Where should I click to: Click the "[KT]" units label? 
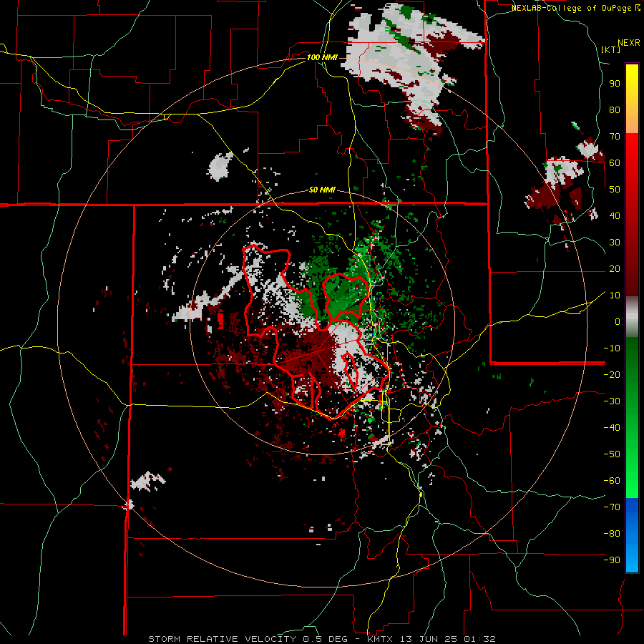pos(611,49)
